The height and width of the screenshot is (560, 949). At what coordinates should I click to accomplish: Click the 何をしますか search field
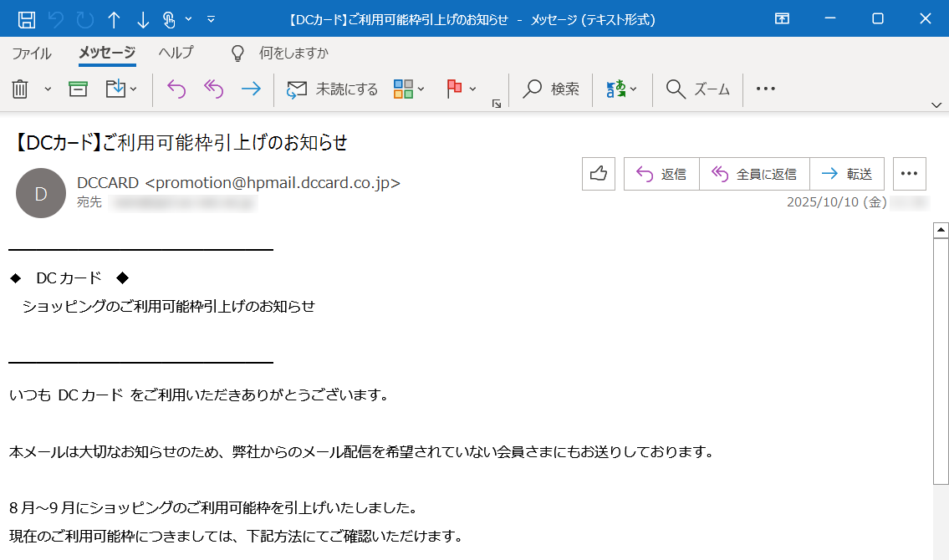(293, 53)
